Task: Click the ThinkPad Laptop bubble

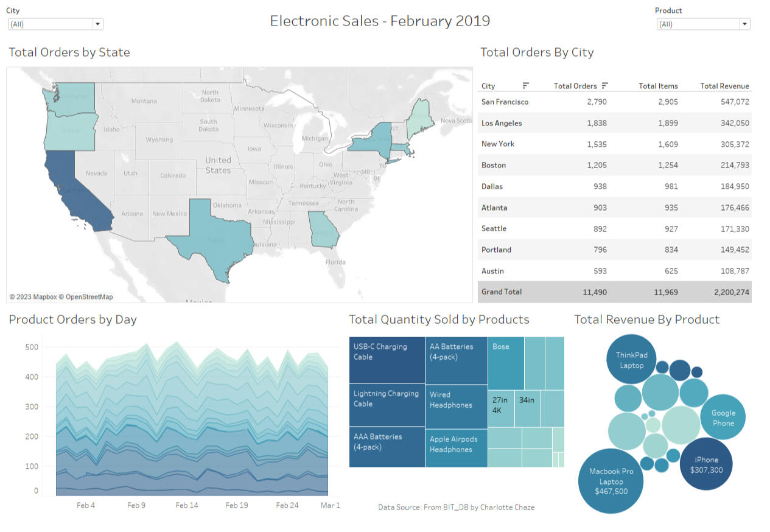Action: pos(631,360)
